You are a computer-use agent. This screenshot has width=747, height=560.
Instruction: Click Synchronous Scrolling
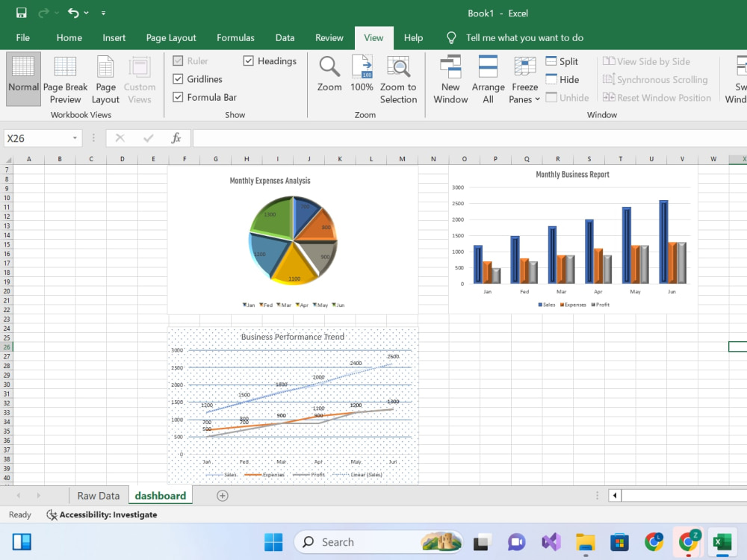coord(655,80)
